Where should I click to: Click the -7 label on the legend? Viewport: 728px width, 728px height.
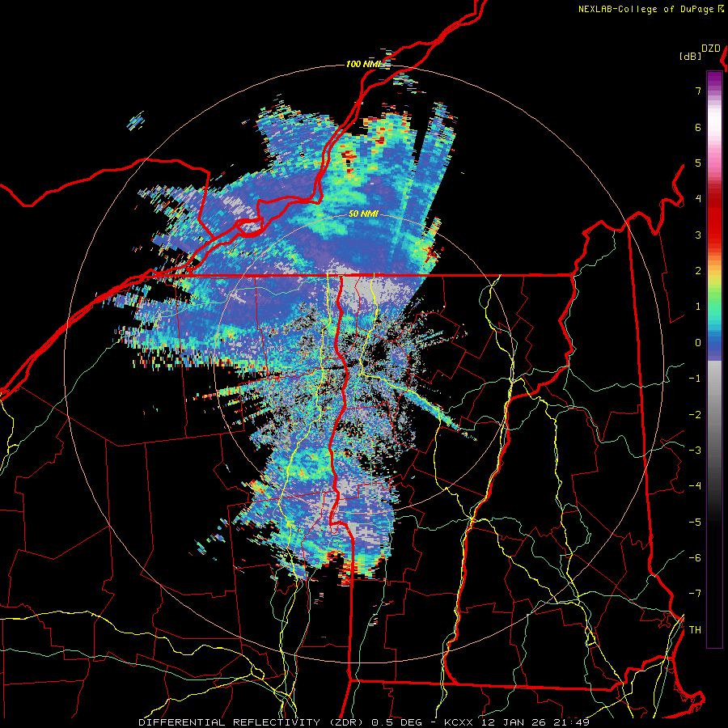695,594
